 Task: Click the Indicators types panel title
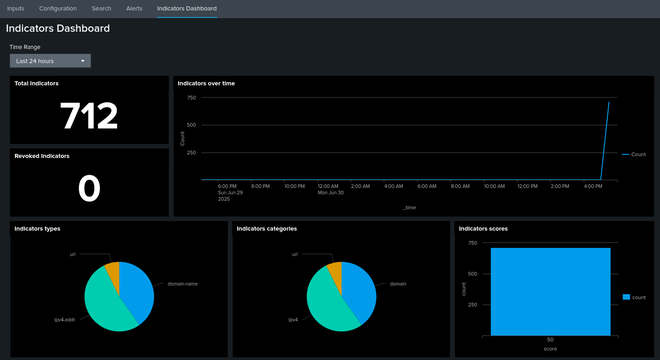tap(37, 229)
